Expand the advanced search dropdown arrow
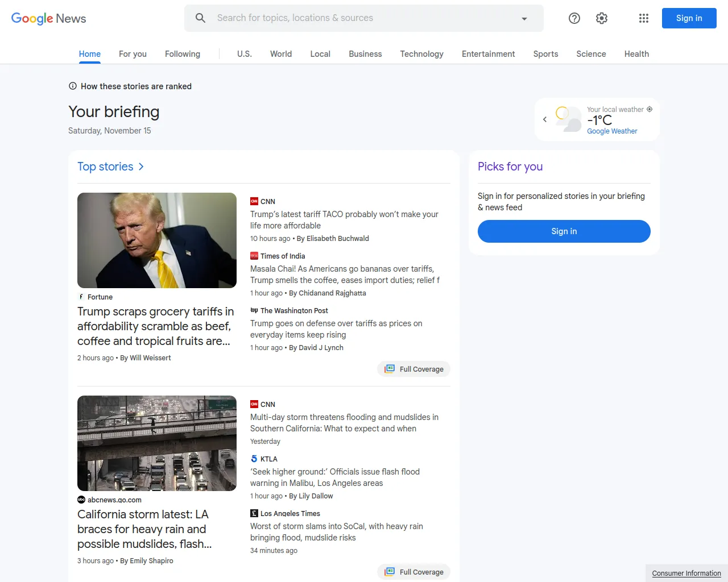The image size is (728, 582). tap(524, 19)
